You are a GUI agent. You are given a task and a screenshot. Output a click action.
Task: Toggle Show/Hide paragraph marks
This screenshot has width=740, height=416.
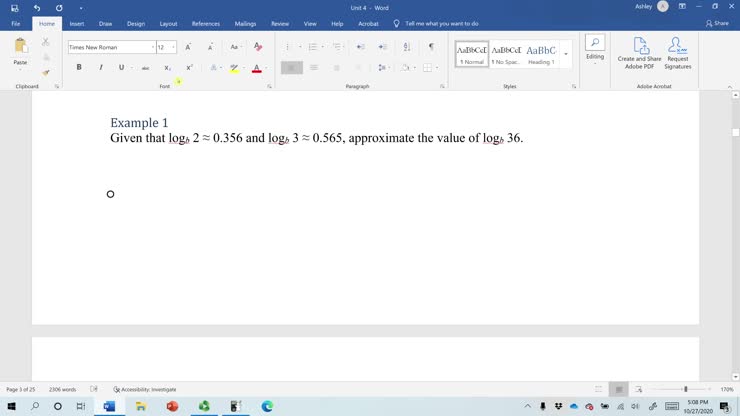tap(431, 46)
